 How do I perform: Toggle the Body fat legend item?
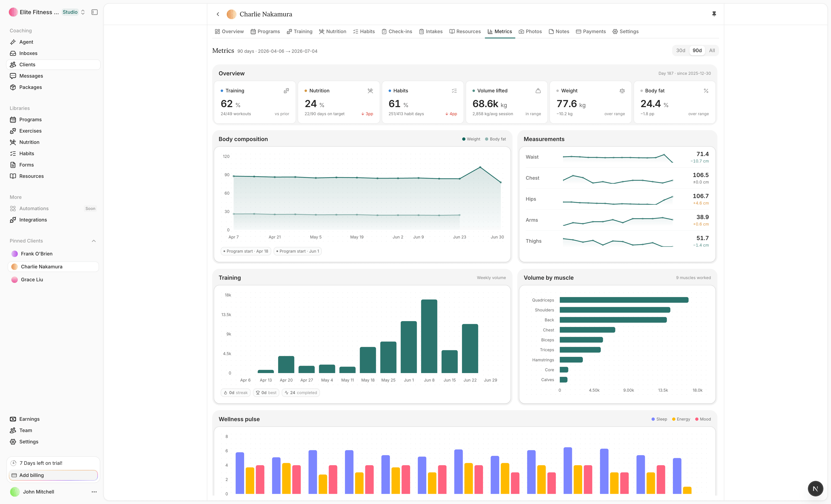(495, 139)
